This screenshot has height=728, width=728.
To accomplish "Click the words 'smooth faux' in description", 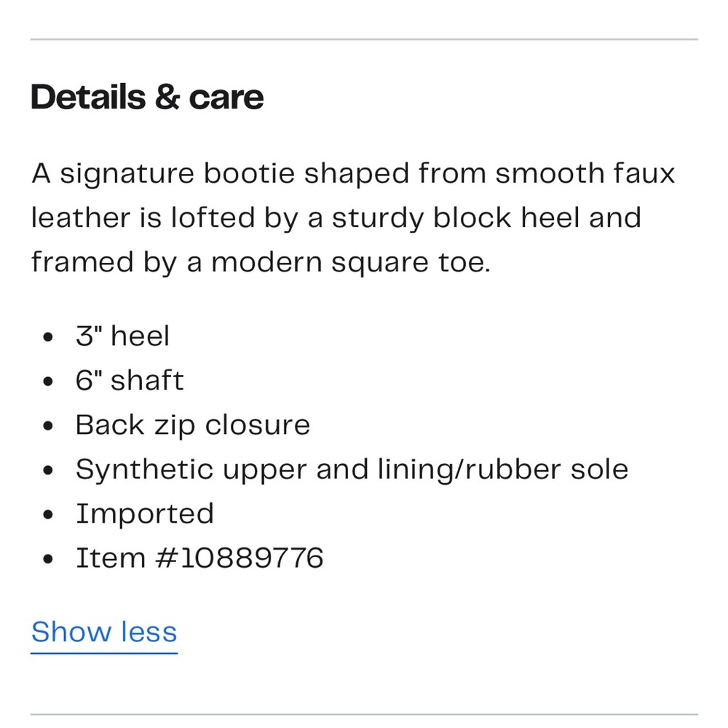I will (x=585, y=174).
